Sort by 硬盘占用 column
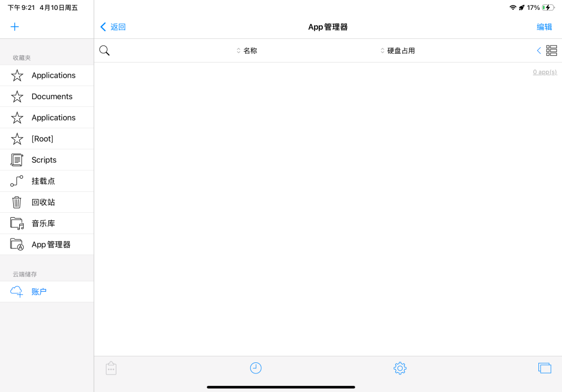 [x=398, y=50]
